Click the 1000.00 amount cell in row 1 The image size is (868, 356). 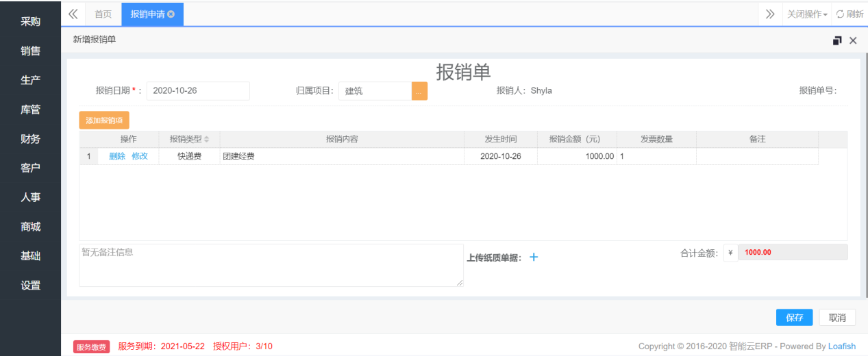pyautogui.click(x=577, y=156)
